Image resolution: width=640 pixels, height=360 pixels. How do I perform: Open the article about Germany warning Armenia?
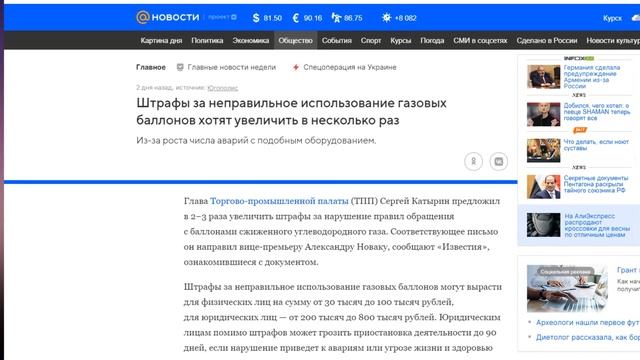tap(592, 77)
